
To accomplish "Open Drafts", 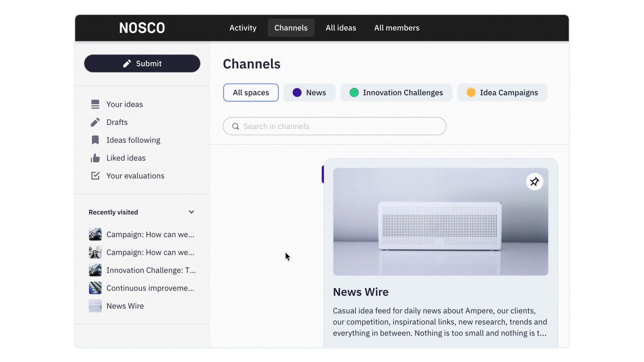I will coord(117,122).
